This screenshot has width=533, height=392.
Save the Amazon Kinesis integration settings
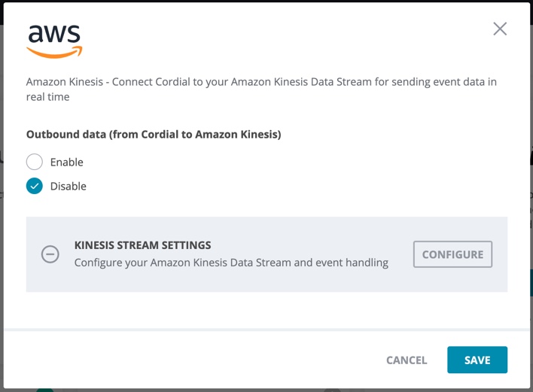tap(477, 360)
